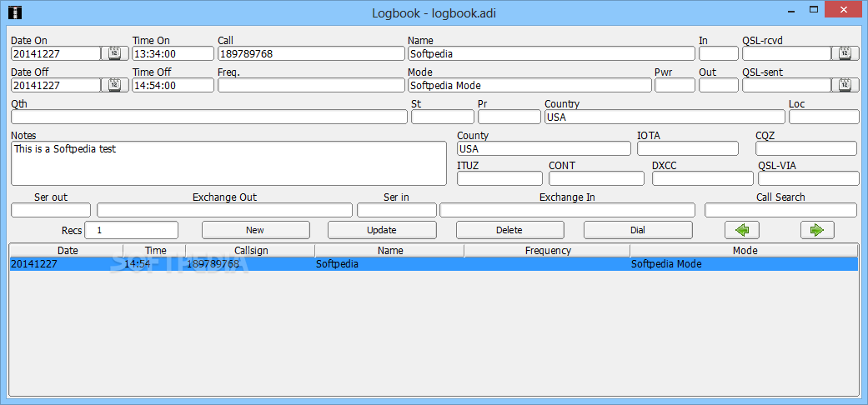Click the CQZ input field
The width and height of the screenshot is (868, 405).
[x=806, y=148]
